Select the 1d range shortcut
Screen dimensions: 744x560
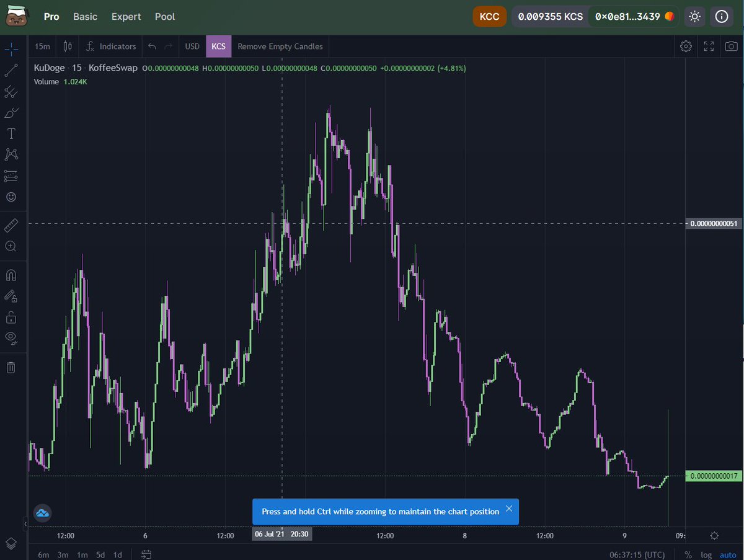point(117,554)
